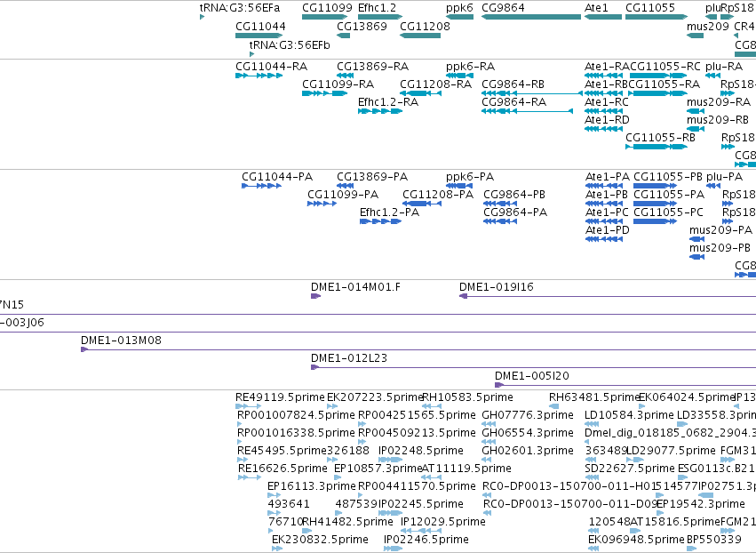Select the Ate1-RD transcript label
The width and height of the screenshot is (756, 553).
[x=607, y=120]
